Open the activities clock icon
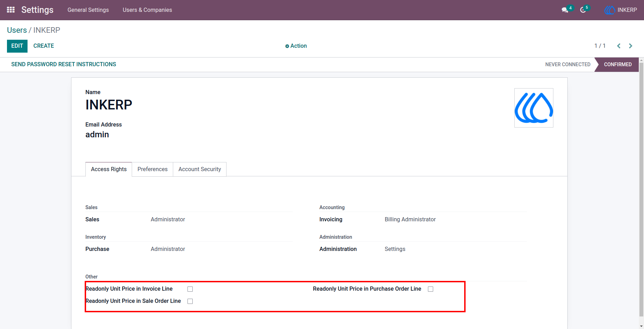 pyautogui.click(x=583, y=10)
